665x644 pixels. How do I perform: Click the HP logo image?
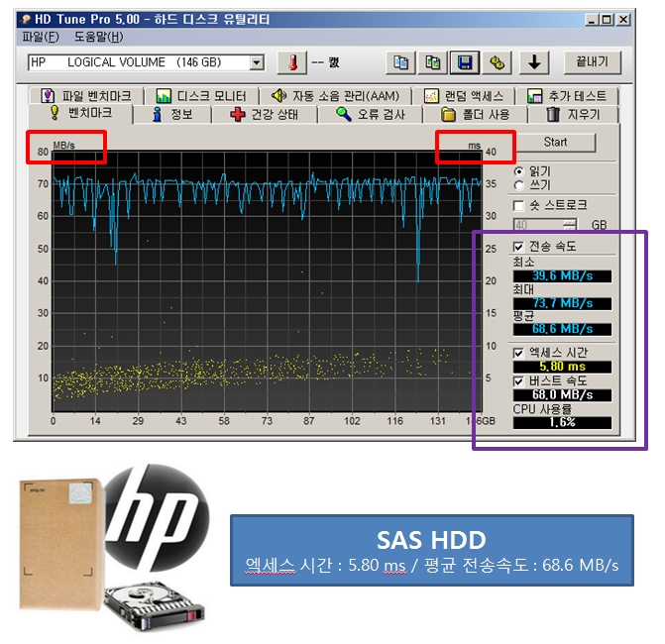pos(158,517)
